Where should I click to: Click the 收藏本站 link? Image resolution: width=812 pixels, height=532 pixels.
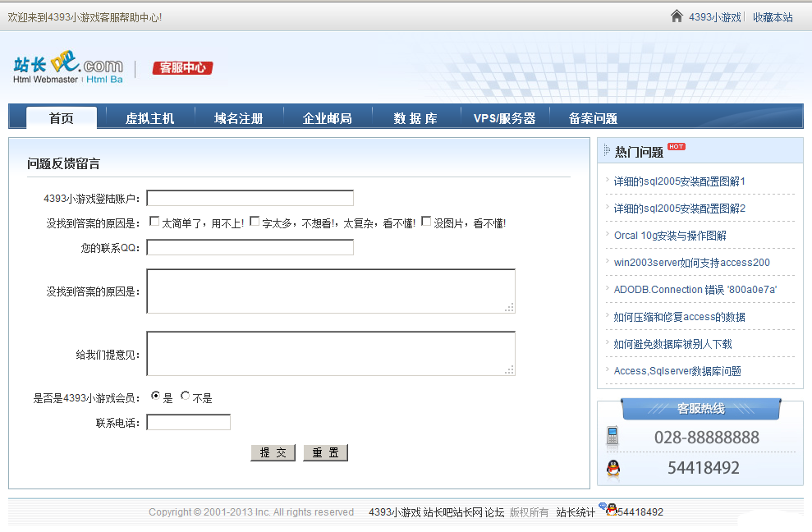[x=773, y=17]
